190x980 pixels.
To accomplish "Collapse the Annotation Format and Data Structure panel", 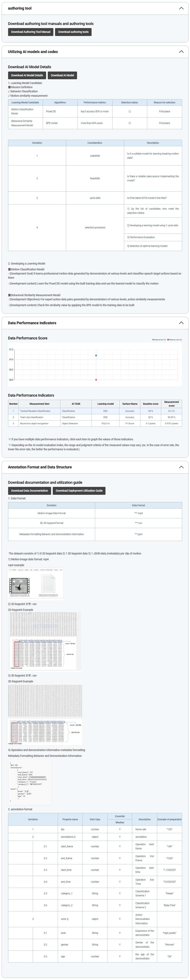I will click(x=181, y=467).
